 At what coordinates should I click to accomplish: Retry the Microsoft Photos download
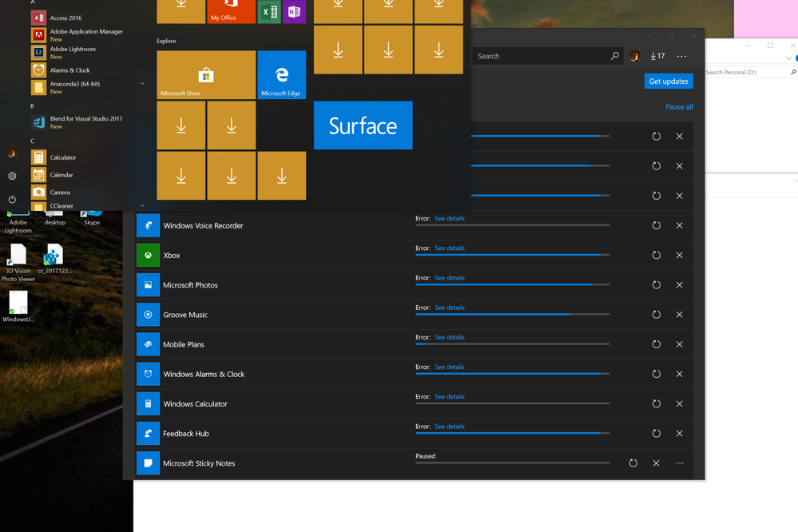click(657, 285)
